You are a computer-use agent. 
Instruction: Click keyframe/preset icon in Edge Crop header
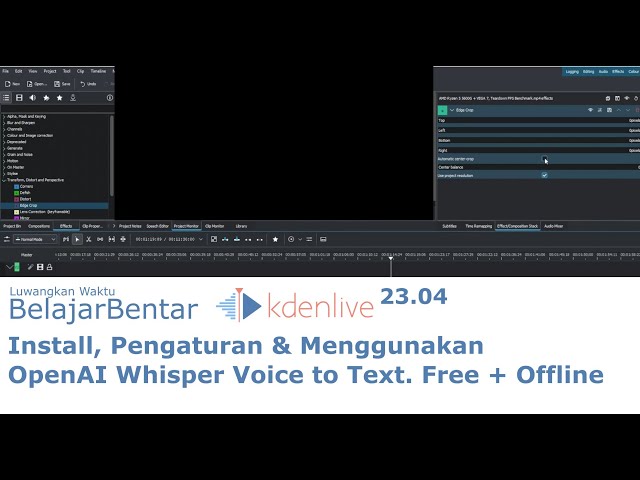point(600,110)
